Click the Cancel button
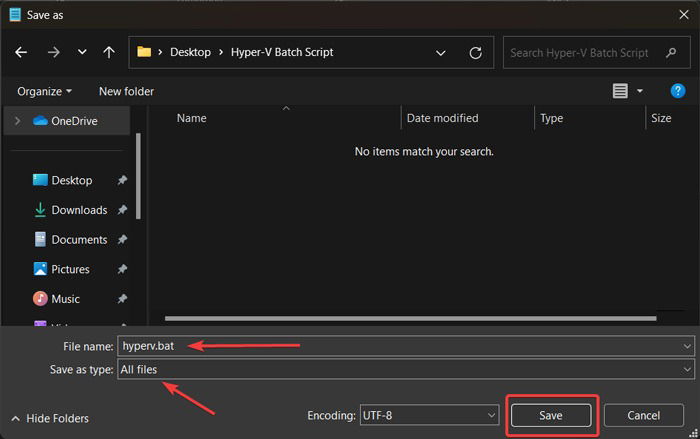 pos(643,415)
